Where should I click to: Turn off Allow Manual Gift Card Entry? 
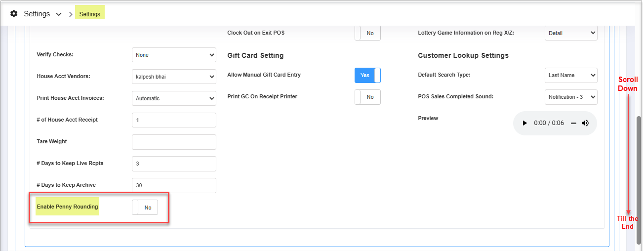tap(367, 75)
